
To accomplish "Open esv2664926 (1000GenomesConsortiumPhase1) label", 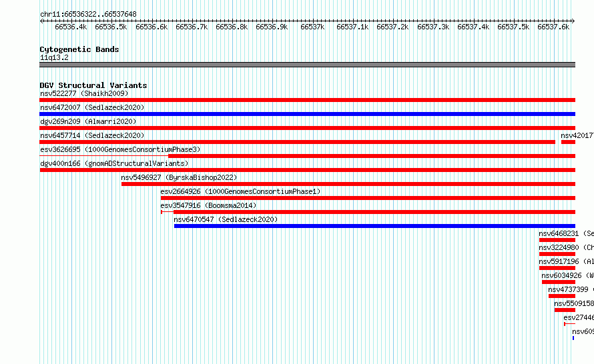I will pos(240,191).
